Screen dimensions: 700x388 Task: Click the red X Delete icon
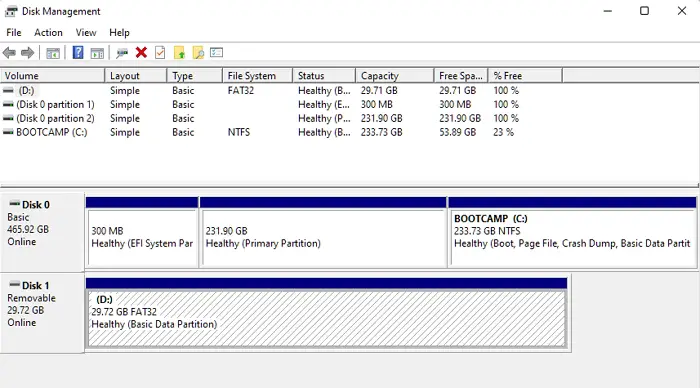tap(141, 53)
